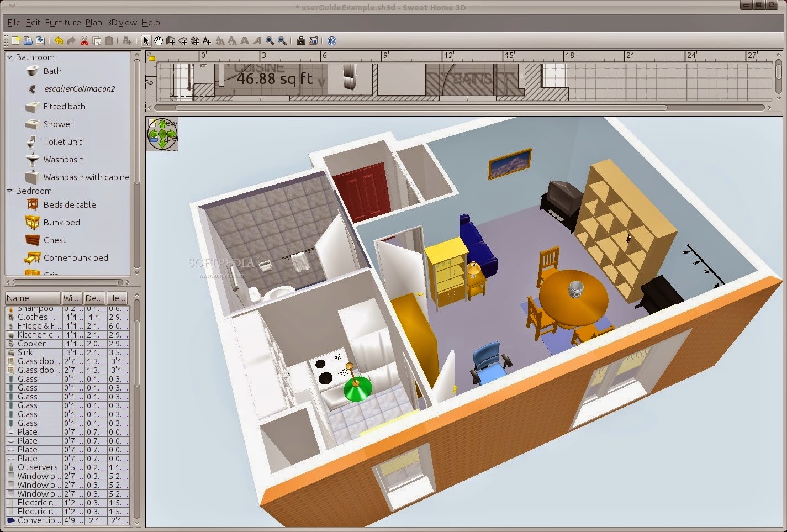Sort furniture list by Height column

point(117,298)
